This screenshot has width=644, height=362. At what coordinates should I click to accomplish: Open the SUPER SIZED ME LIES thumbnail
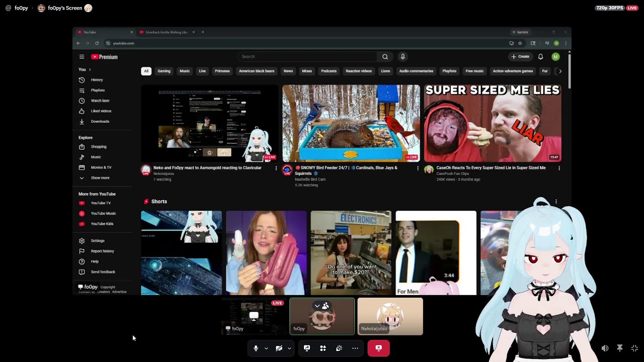[x=493, y=123]
